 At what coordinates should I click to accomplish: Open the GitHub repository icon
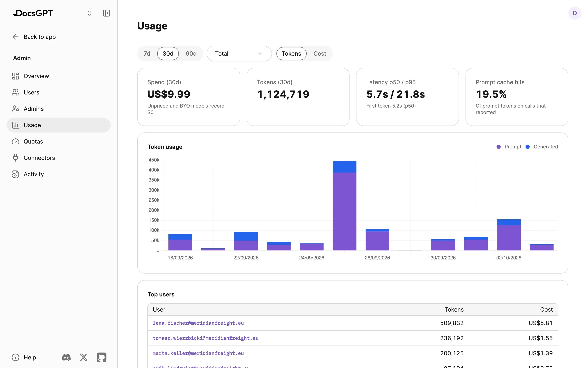coord(101,357)
